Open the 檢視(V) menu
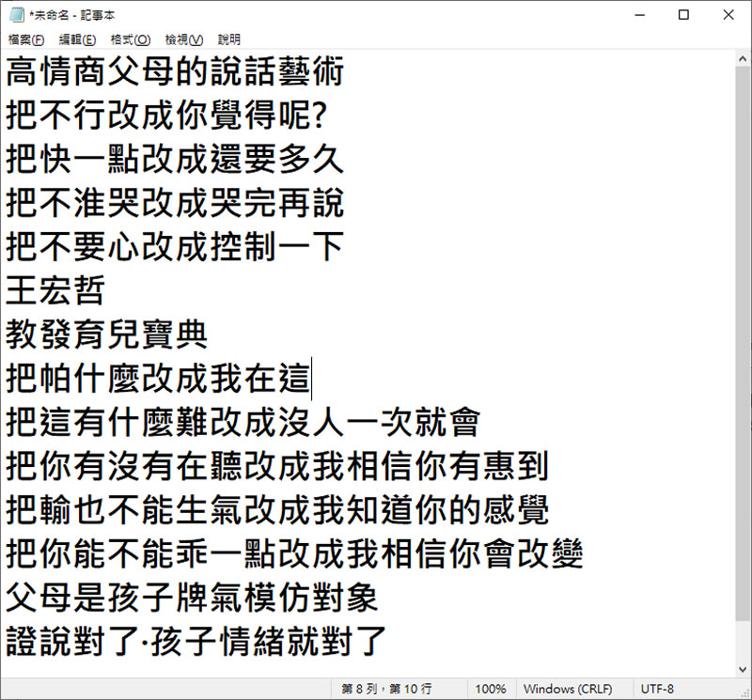 pos(184,39)
